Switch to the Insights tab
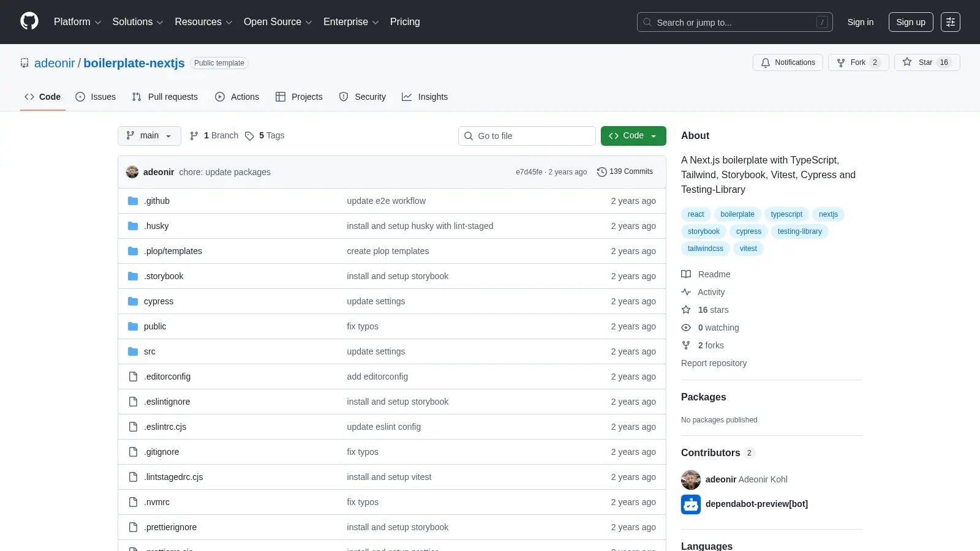The image size is (980, 551). coord(424,97)
